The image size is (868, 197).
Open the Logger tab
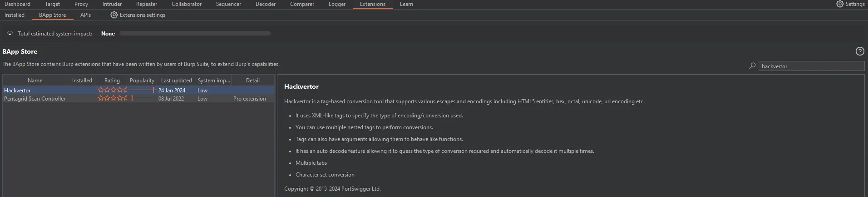337,4
